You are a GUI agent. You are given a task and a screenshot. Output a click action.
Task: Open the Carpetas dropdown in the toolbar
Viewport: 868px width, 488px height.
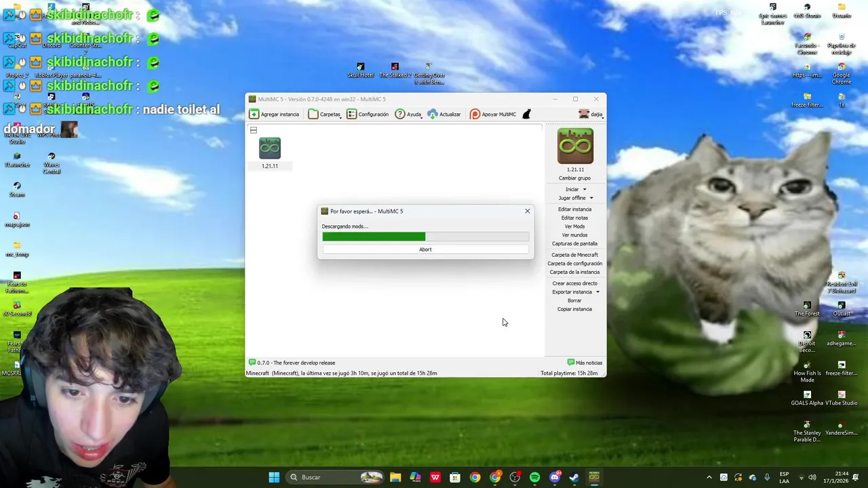(325, 115)
